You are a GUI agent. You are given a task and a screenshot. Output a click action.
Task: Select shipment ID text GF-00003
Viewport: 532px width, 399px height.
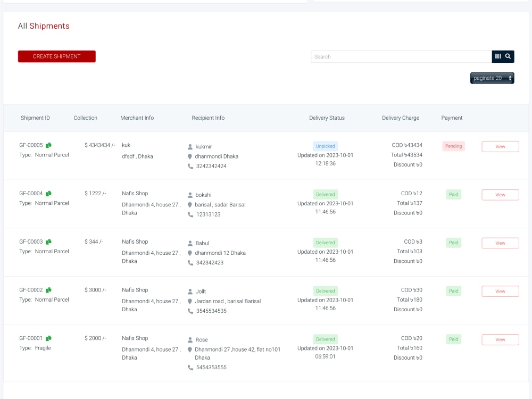[31, 242]
